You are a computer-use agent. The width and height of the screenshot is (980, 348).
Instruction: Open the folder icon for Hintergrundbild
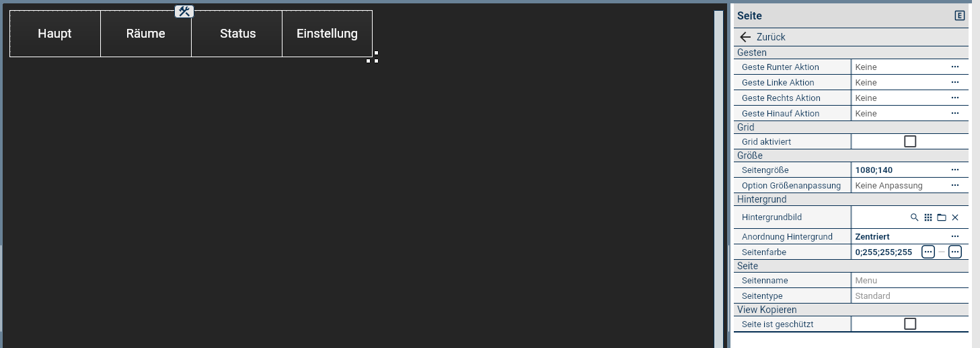click(942, 217)
